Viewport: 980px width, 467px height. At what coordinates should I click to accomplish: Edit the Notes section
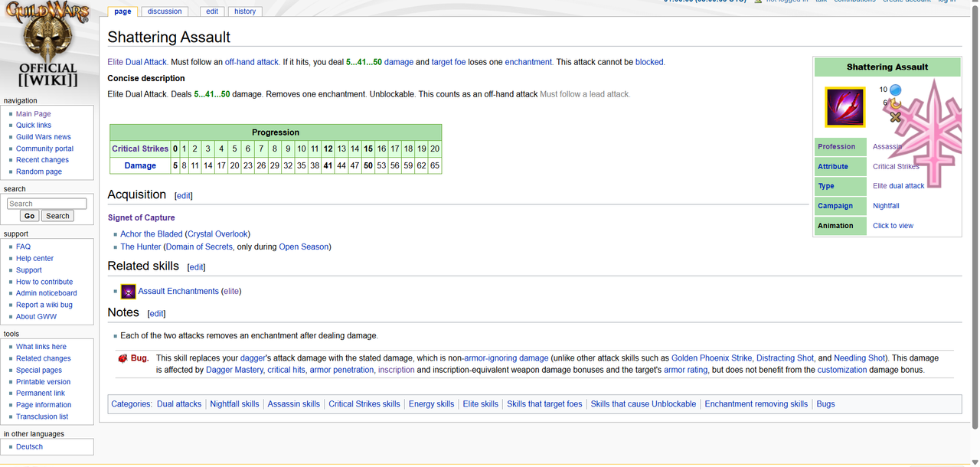tap(156, 314)
